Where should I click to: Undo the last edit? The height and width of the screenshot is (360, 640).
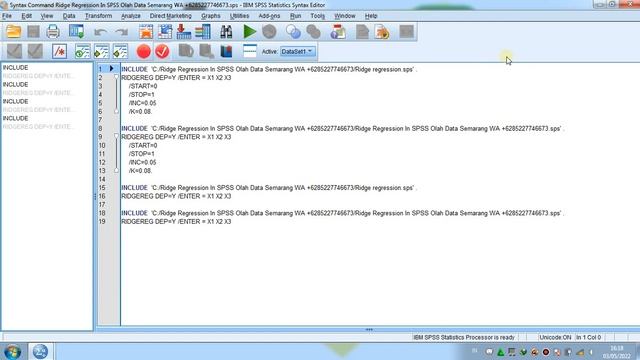pos(100,32)
